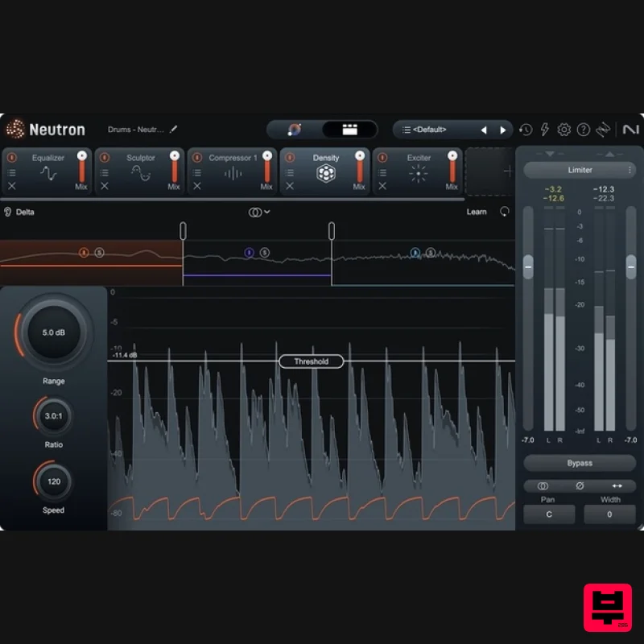The image size is (644, 644).
Task: Click the Bypass button
Action: click(x=580, y=463)
